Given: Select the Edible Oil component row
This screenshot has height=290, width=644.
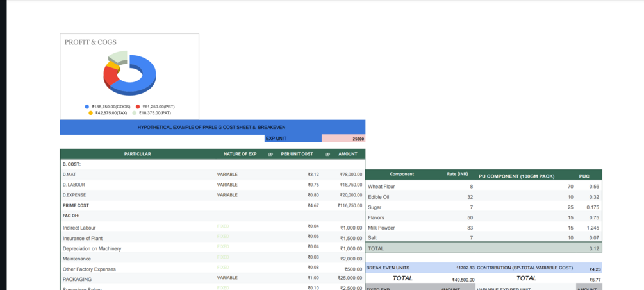Looking at the screenshot, I should (484, 197).
